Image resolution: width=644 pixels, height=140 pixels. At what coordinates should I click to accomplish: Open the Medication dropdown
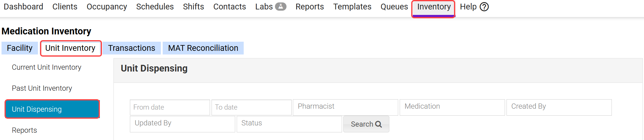[x=452, y=107]
